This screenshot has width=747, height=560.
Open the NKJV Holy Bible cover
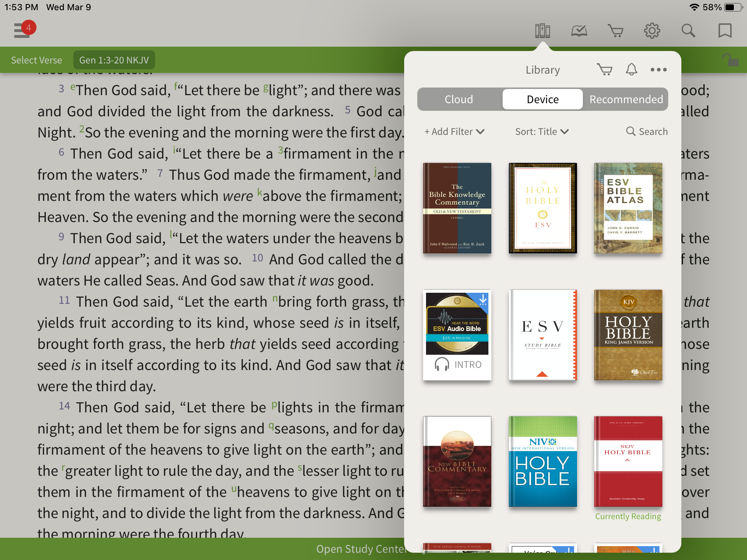point(628,462)
